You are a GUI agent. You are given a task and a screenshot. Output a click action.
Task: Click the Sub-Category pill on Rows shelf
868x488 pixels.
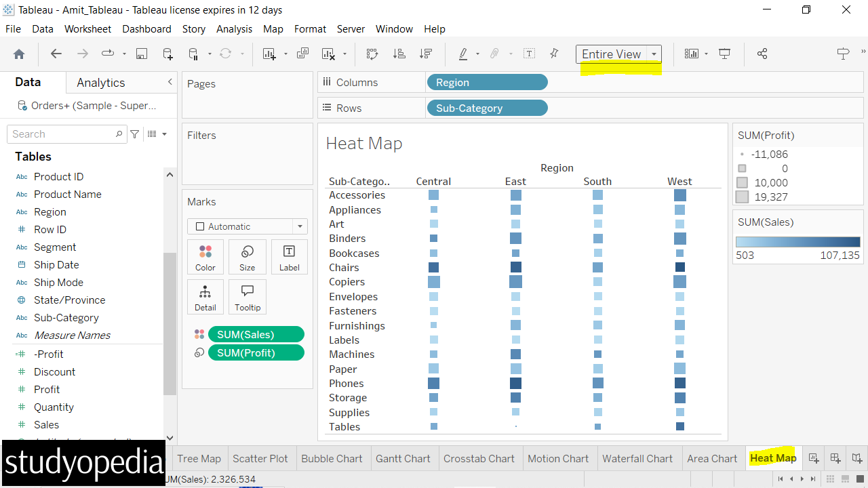pos(487,108)
